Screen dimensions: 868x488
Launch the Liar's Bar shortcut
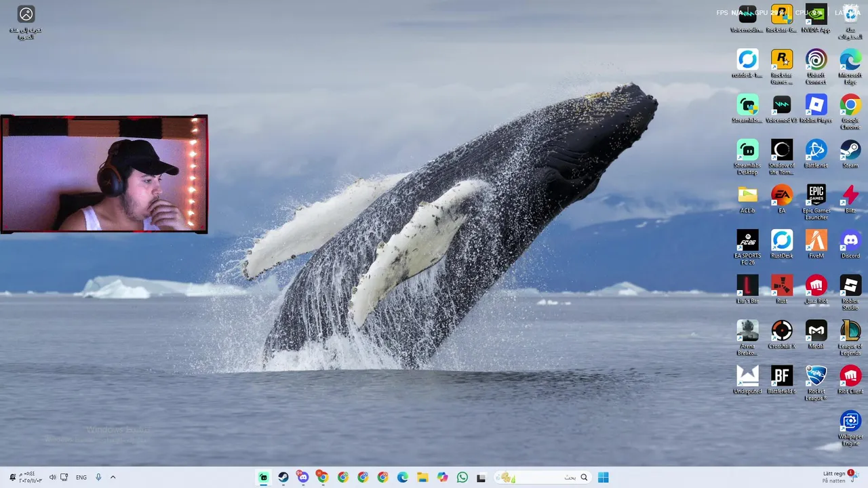pos(747,289)
